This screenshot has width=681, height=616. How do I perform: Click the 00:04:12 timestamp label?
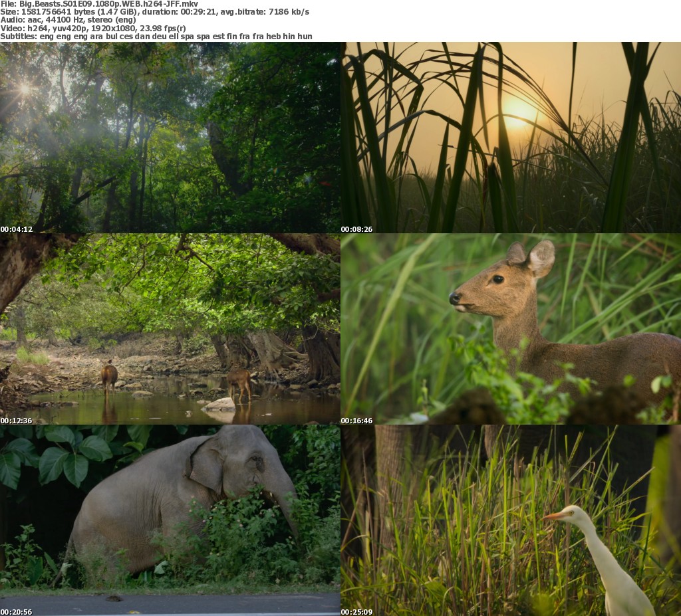pyautogui.click(x=17, y=229)
